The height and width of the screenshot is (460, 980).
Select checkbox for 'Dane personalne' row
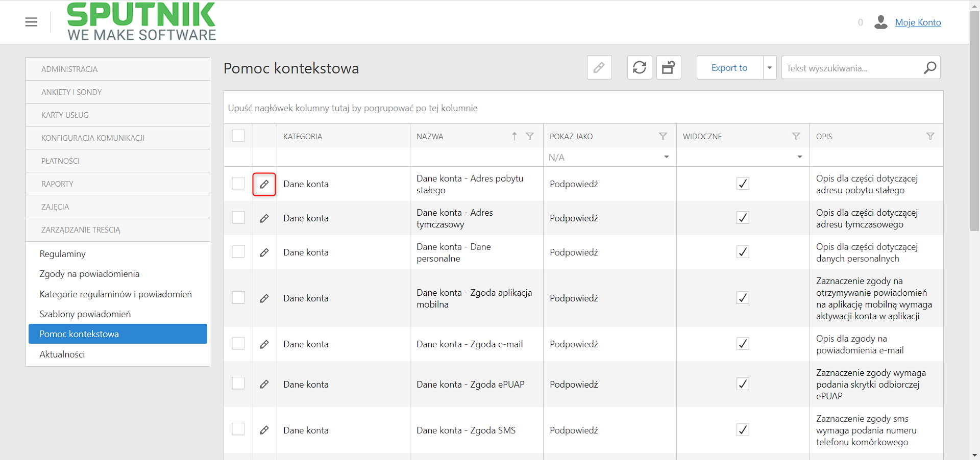click(238, 251)
